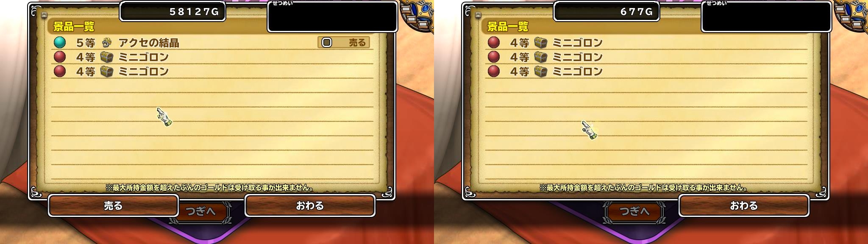Click つぎへ under the 677G window

634,211
